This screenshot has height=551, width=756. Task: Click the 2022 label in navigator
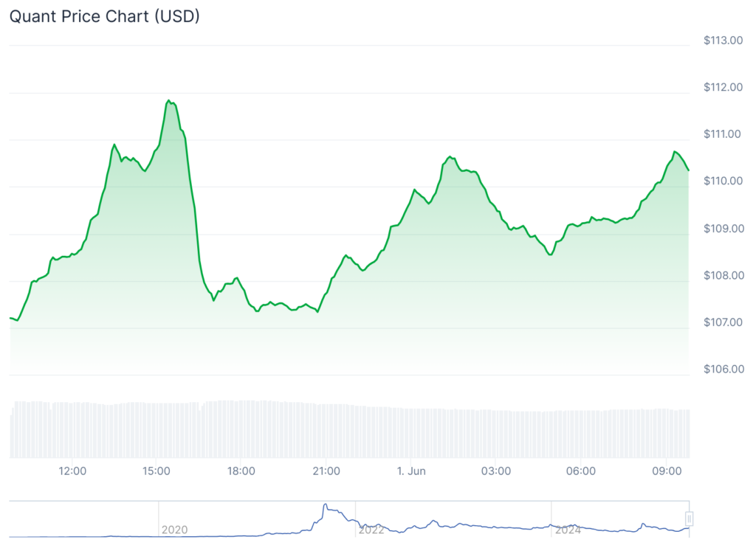pyautogui.click(x=371, y=530)
